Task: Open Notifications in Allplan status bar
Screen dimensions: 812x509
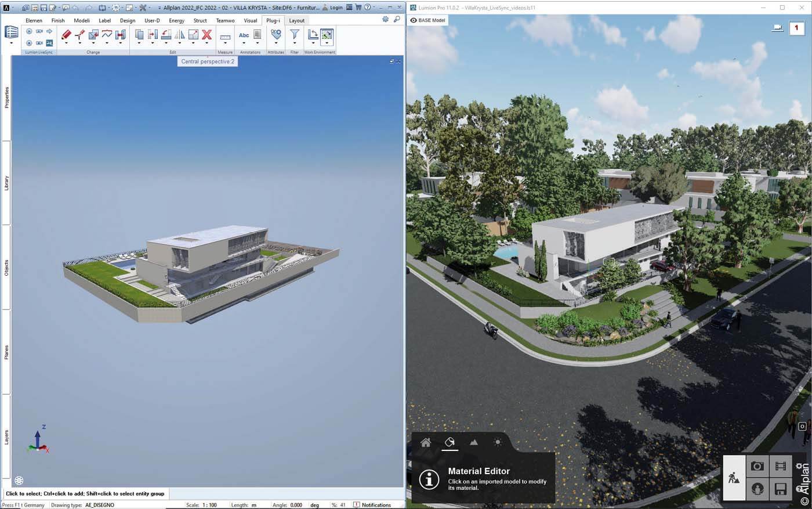Action: (x=372, y=505)
